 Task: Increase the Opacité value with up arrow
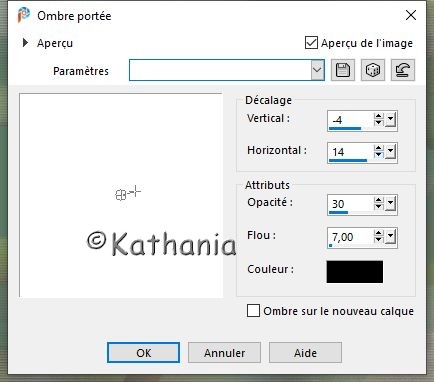[x=378, y=200]
